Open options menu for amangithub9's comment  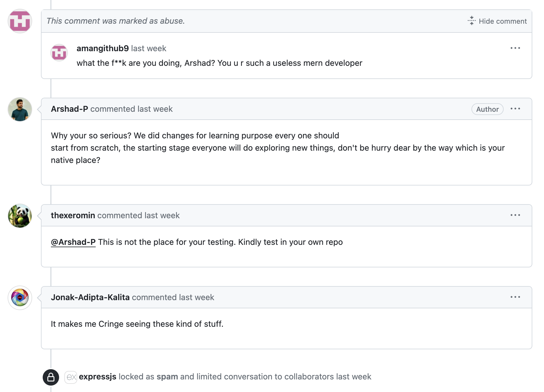(x=515, y=48)
